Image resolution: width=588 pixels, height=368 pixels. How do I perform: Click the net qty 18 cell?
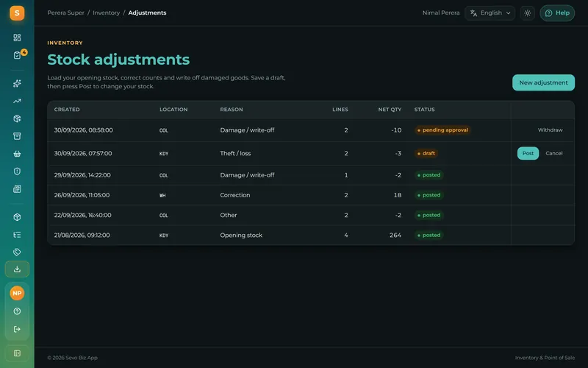coord(398,195)
